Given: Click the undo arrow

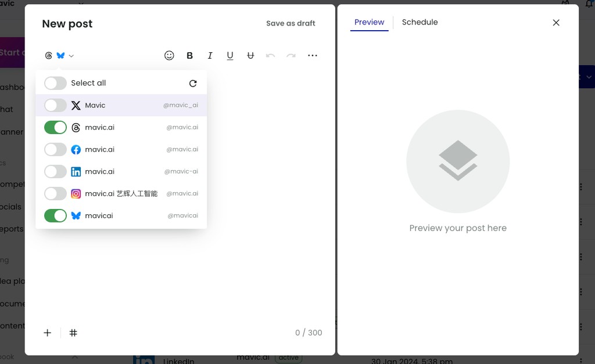Looking at the screenshot, I should tap(271, 56).
